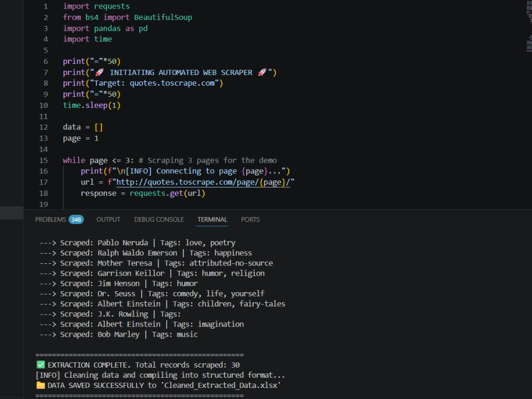Click the Albert Einstein 'imagination' terminal line
Image resolution: width=532 pixels, height=399 pixels.
tap(142, 325)
